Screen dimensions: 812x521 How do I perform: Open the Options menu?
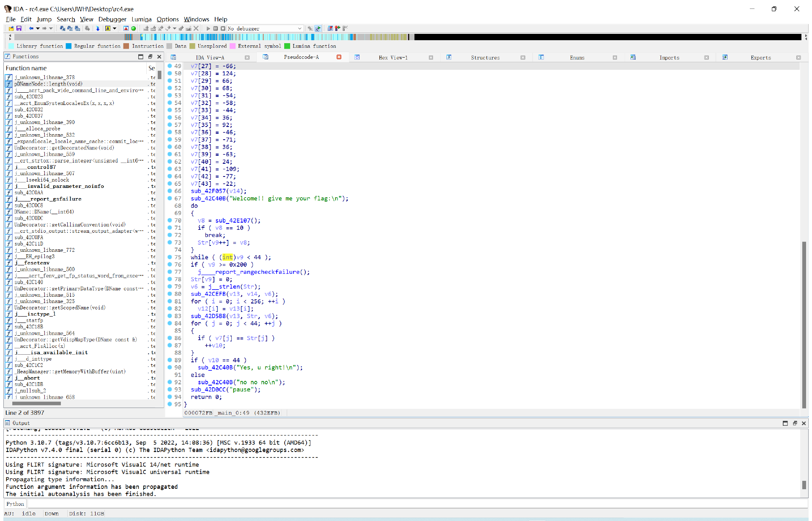pos(167,19)
